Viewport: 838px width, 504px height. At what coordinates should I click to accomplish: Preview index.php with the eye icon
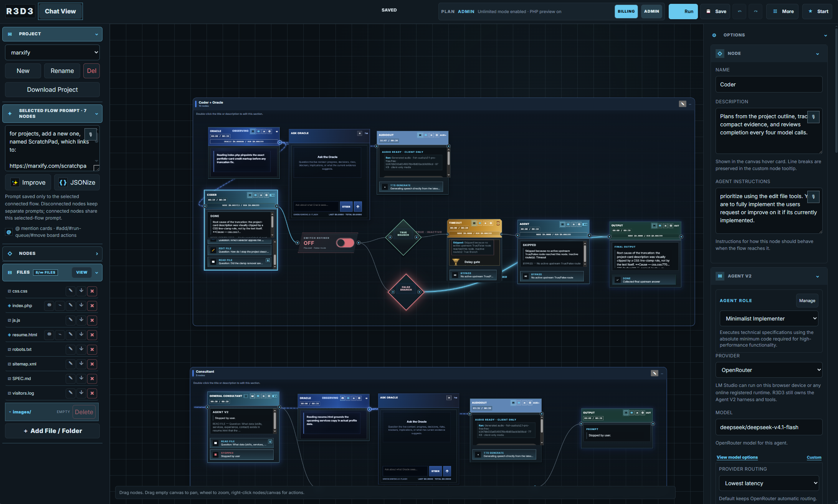[49, 306]
